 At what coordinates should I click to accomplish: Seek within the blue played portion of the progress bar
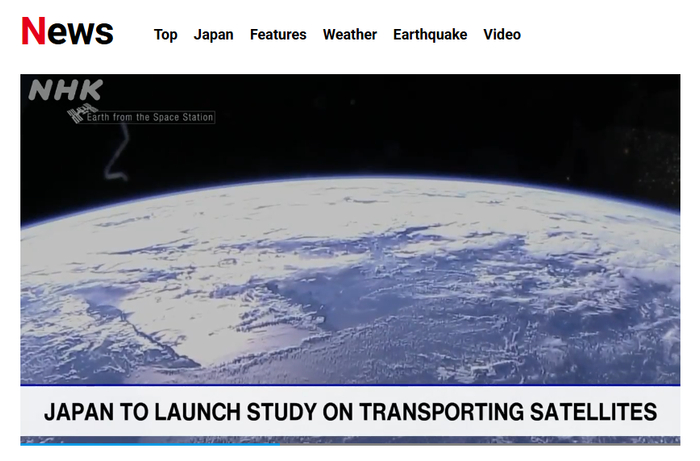(150, 444)
